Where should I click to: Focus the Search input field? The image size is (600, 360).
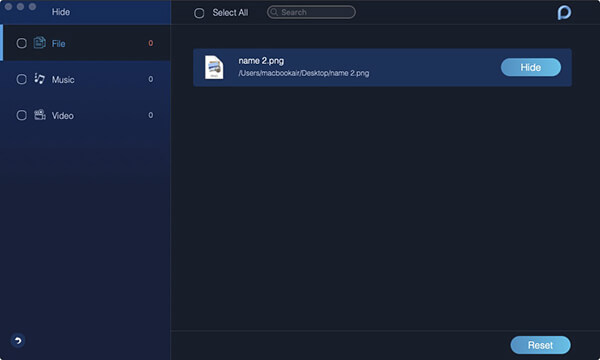click(311, 12)
